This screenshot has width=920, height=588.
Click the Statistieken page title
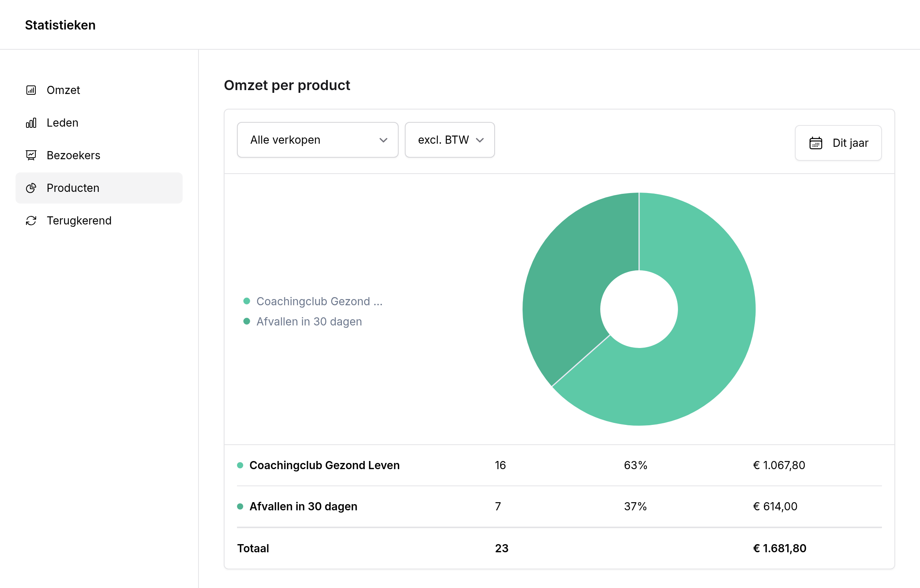[60, 25]
